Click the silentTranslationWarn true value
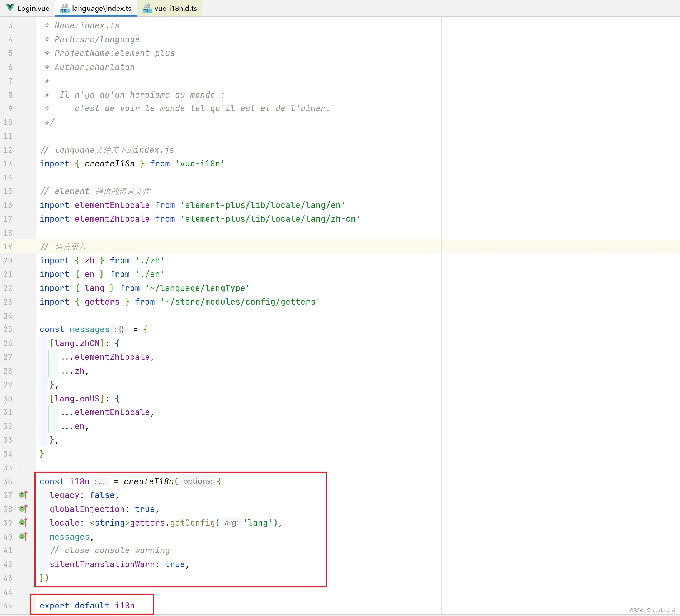Screen dimensions: 680x616 [x=175, y=564]
